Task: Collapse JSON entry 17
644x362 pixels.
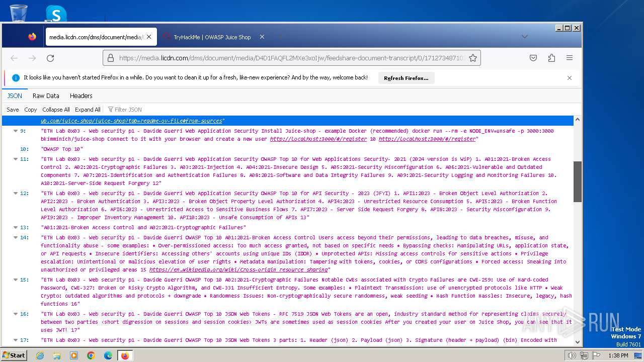Action: 16,340
